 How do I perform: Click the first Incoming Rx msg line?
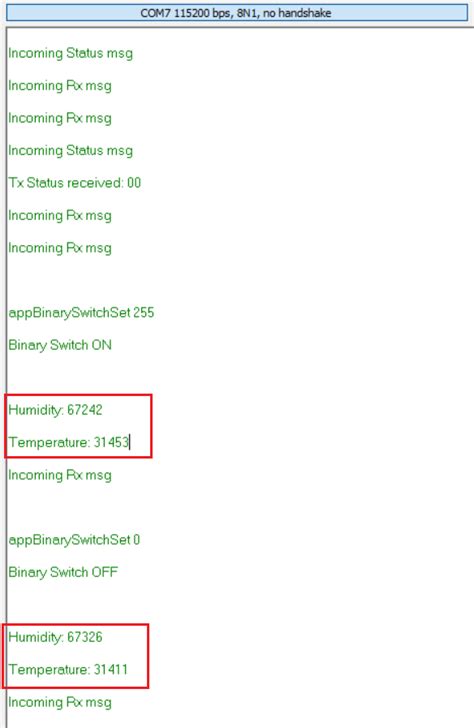click(60, 86)
